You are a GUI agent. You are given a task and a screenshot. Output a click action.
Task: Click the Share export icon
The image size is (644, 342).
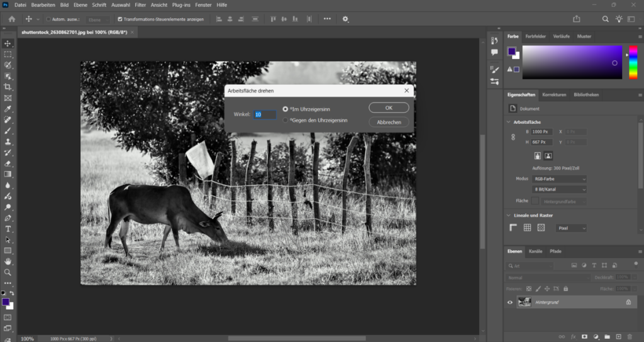tap(577, 19)
